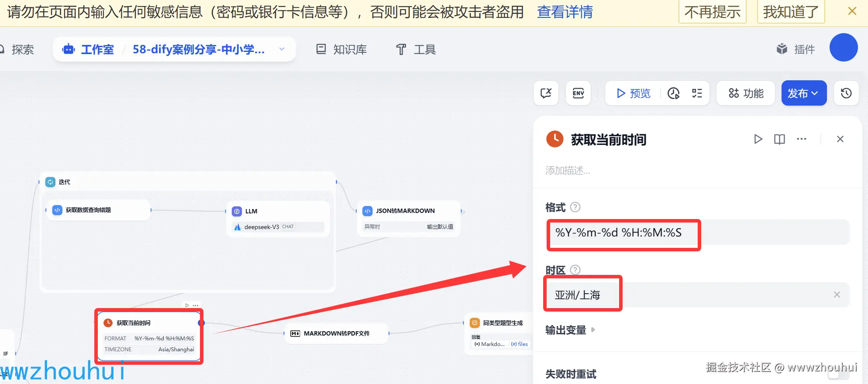This screenshot has height=384, width=868.
Task: Click the 迭代 node loop icon
Action: pyautogui.click(x=51, y=182)
